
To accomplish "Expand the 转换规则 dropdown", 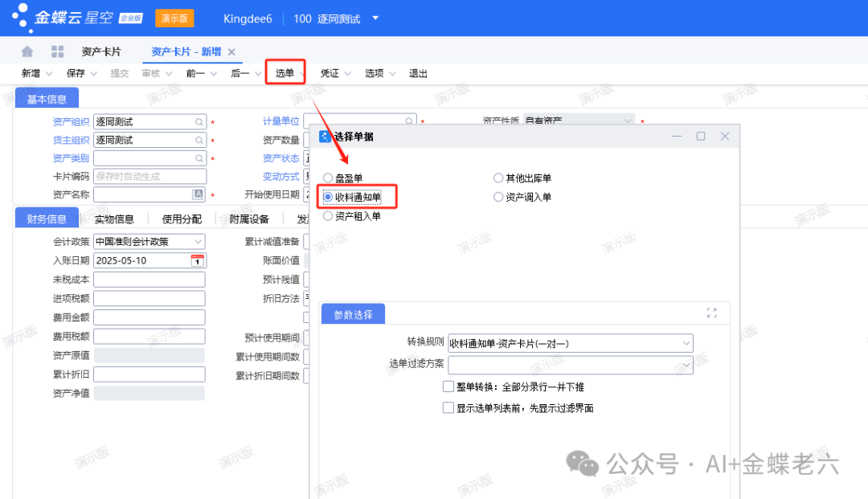I will 686,344.
